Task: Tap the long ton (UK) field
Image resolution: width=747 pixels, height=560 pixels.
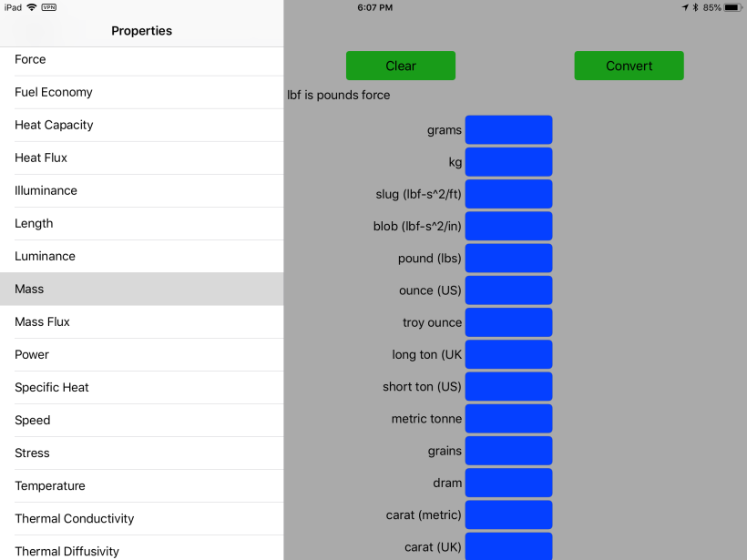Action: [509, 354]
